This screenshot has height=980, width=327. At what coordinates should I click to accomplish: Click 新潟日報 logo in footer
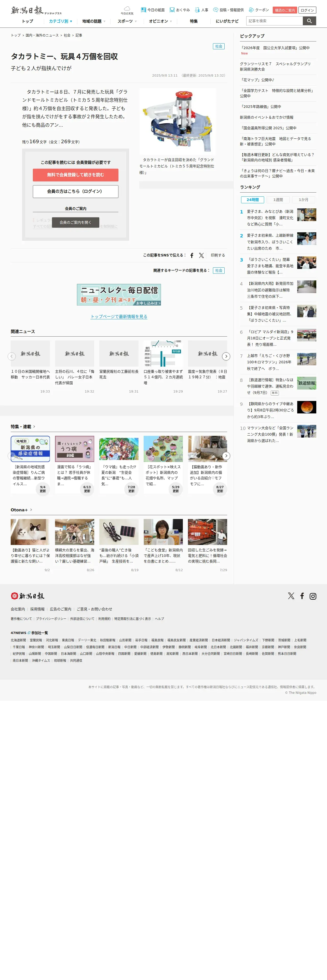click(x=28, y=596)
